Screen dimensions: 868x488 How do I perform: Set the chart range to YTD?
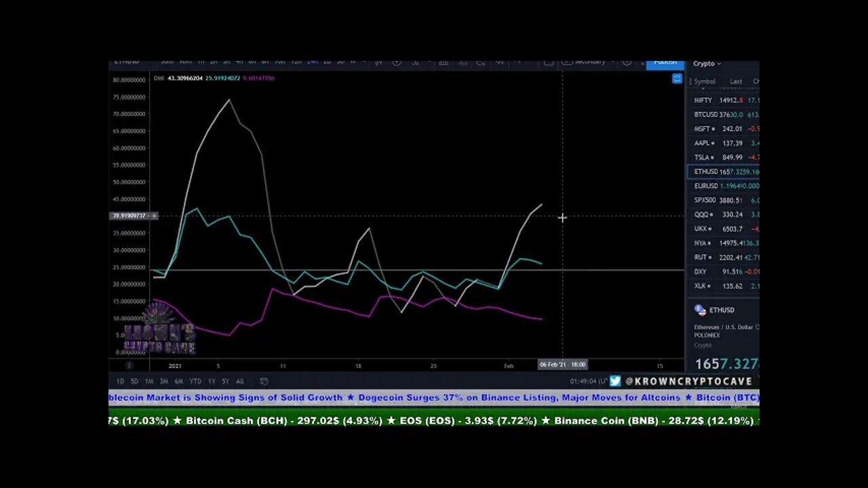pos(195,382)
